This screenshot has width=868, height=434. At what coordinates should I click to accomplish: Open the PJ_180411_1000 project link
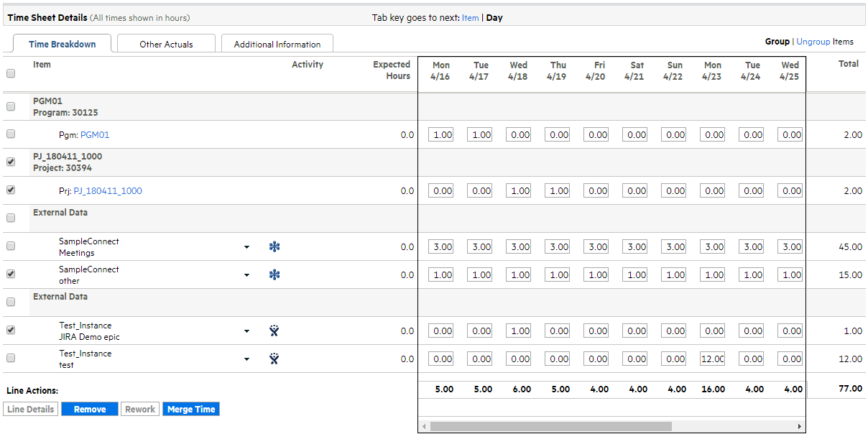tap(108, 191)
